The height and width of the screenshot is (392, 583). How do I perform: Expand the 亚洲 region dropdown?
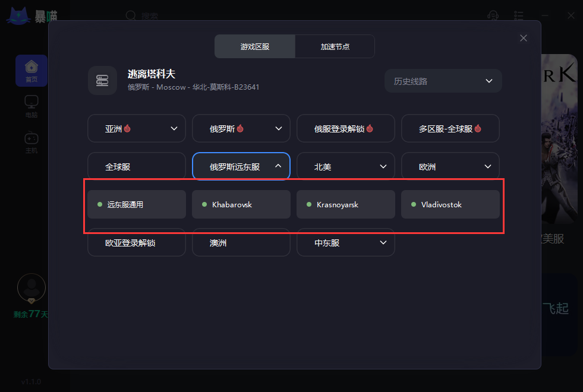point(137,128)
